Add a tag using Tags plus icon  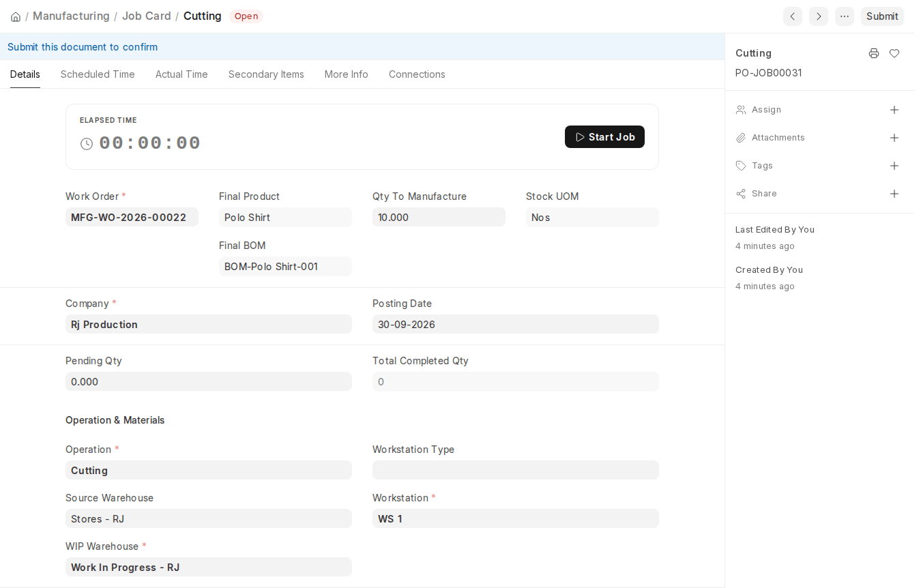pyautogui.click(x=894, y=166)
